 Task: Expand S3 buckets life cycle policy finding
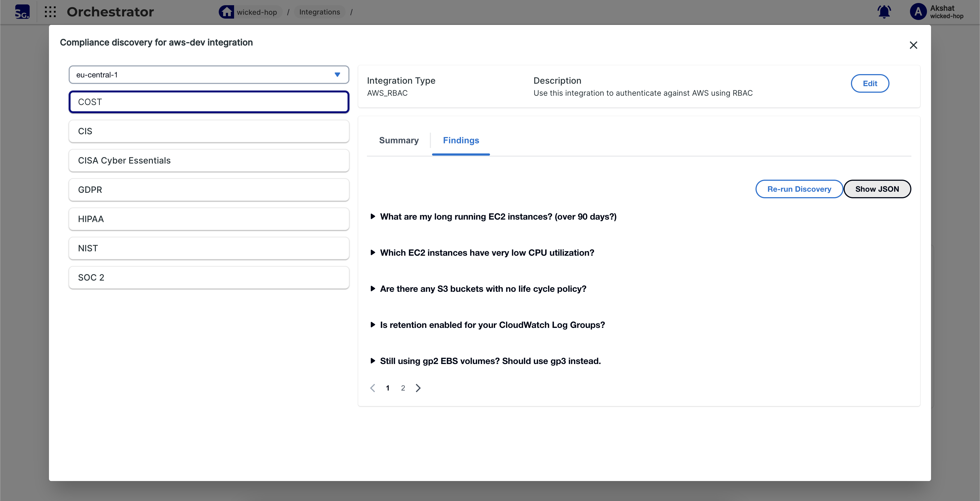tap(483, 289)
